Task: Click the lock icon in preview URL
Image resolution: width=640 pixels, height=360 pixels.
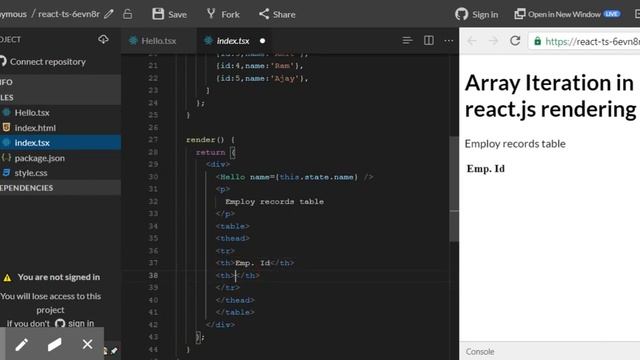Action: tap(538, 41)
